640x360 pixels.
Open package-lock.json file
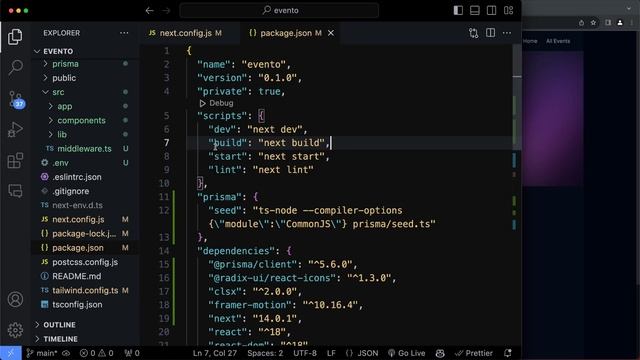click(84, 234)
